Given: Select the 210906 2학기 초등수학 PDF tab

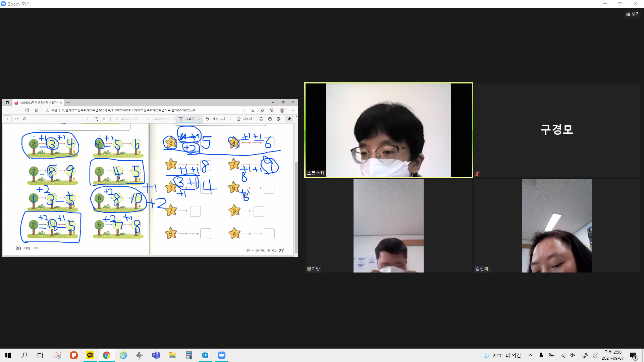Looking at the screenshot, I should (x=38, y=103).
